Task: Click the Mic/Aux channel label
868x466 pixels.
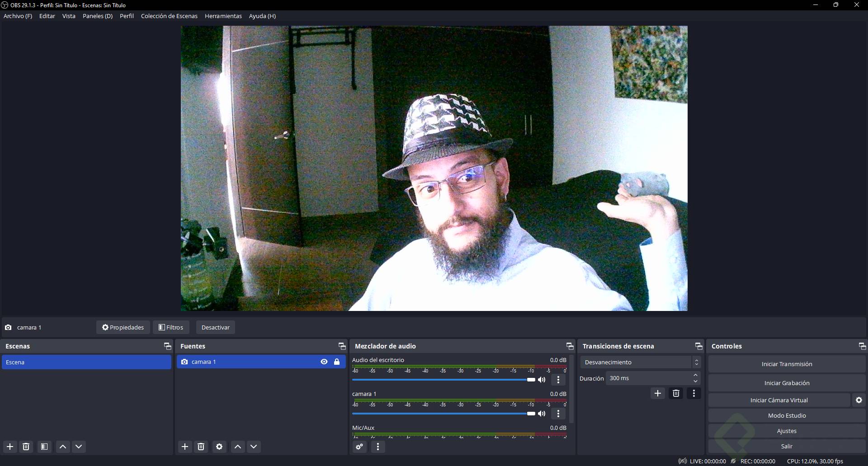Action: pyautogui.click(x=363, y=428)
